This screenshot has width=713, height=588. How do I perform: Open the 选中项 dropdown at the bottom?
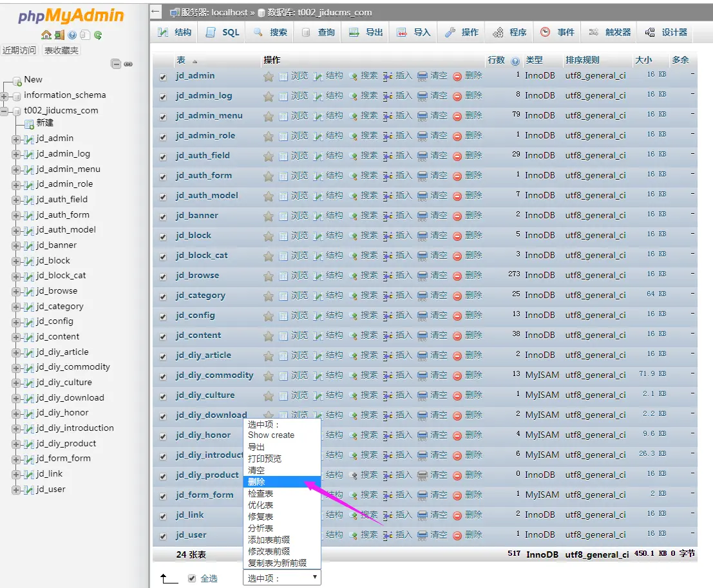pos(281,578)
